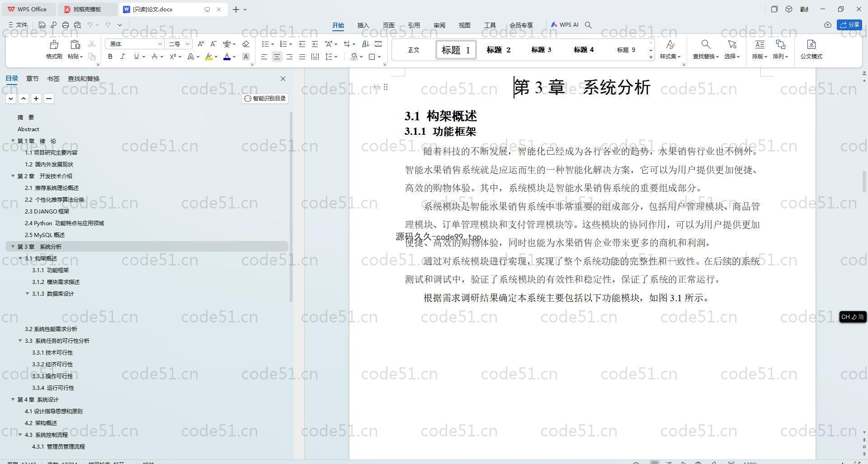Apply the 正文 body style
The image size is (868, 464).
[414, 50]
